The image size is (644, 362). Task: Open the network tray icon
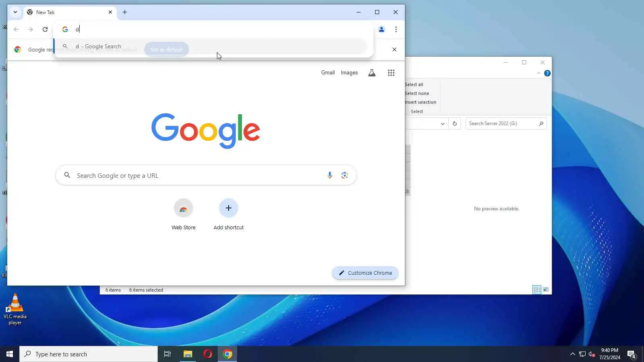[x=582, y=354]
